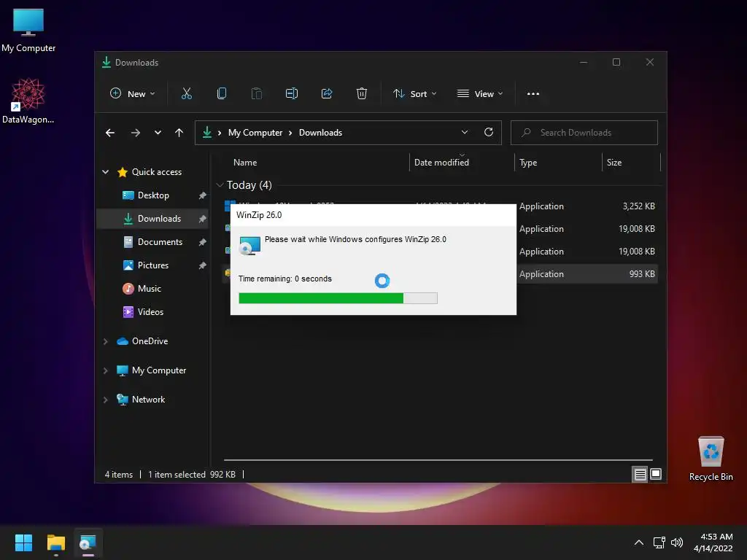Select Downloads in the sidebar

pyautogui.click(x=152, y=219)
